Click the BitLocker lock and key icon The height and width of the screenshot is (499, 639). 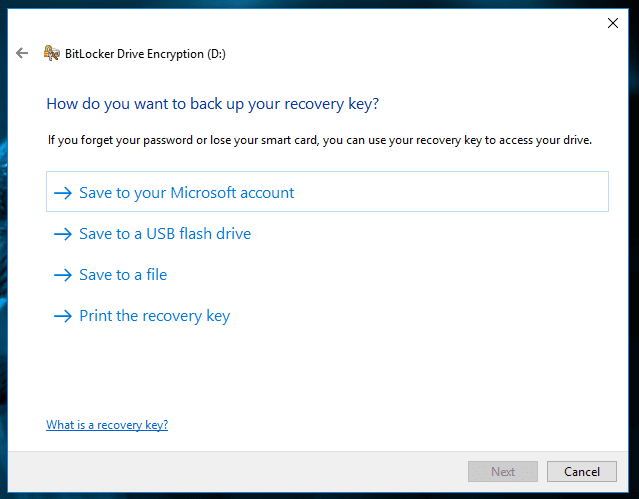coord(51,53)
